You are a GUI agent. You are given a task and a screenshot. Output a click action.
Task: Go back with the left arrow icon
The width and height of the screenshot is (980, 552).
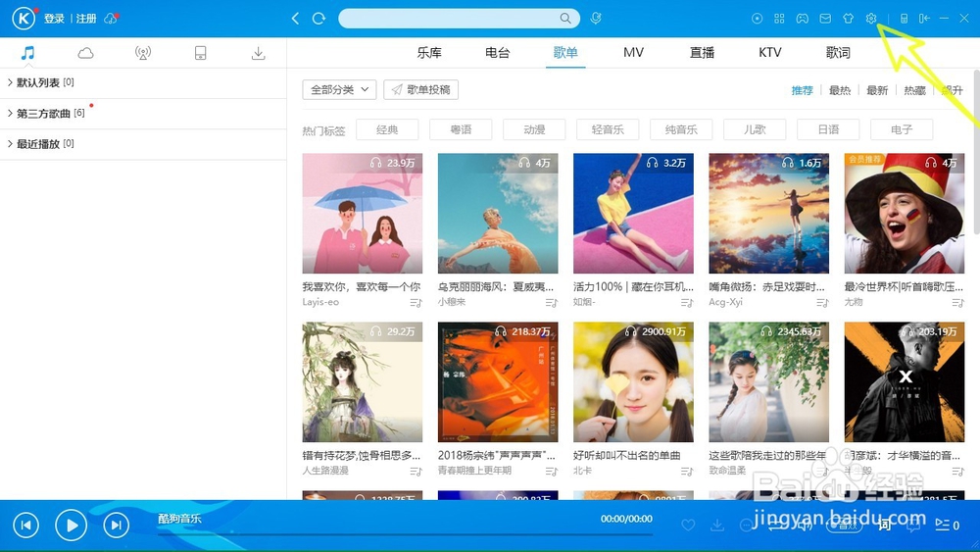pos(295,19)
